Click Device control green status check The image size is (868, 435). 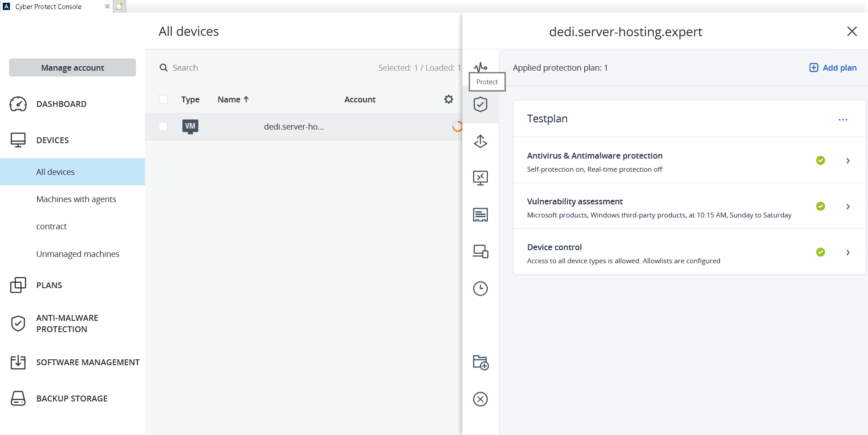820,252
